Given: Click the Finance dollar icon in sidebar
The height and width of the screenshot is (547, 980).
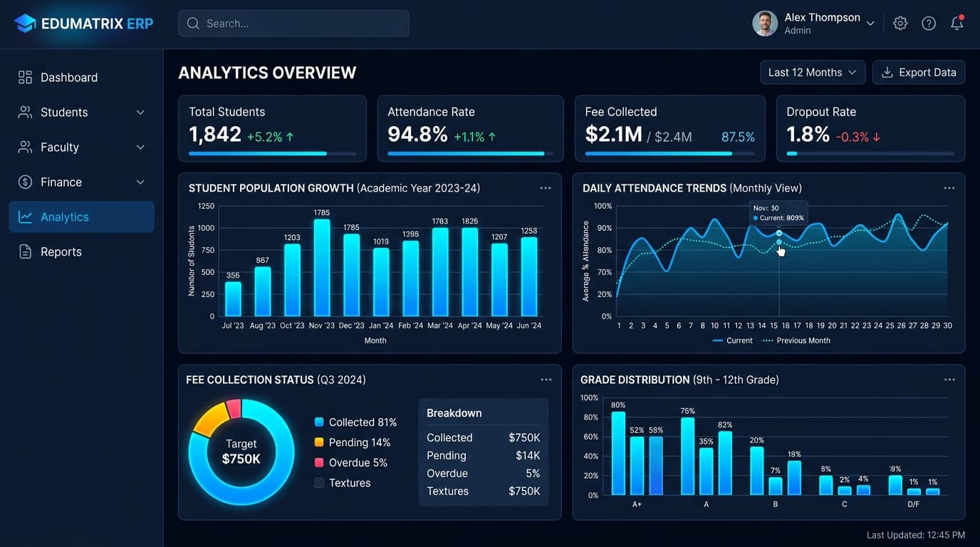Looking at the screenshot, I should 25,182.
